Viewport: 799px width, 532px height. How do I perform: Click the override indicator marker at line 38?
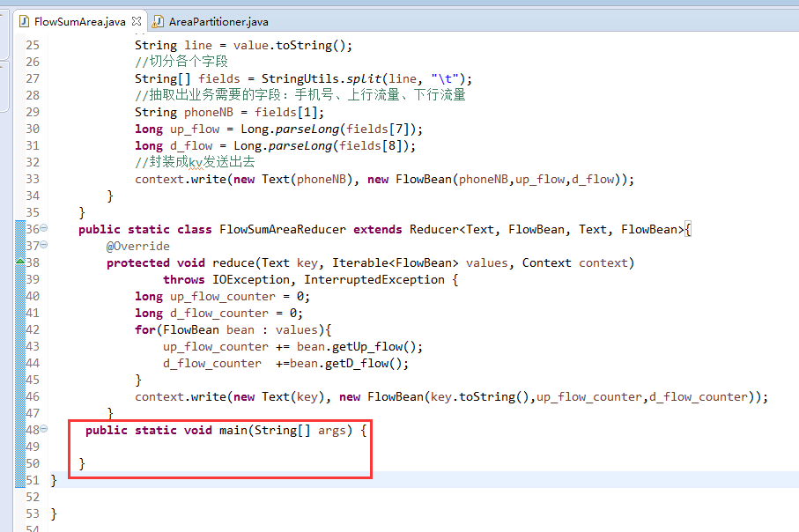click(20, 262)
